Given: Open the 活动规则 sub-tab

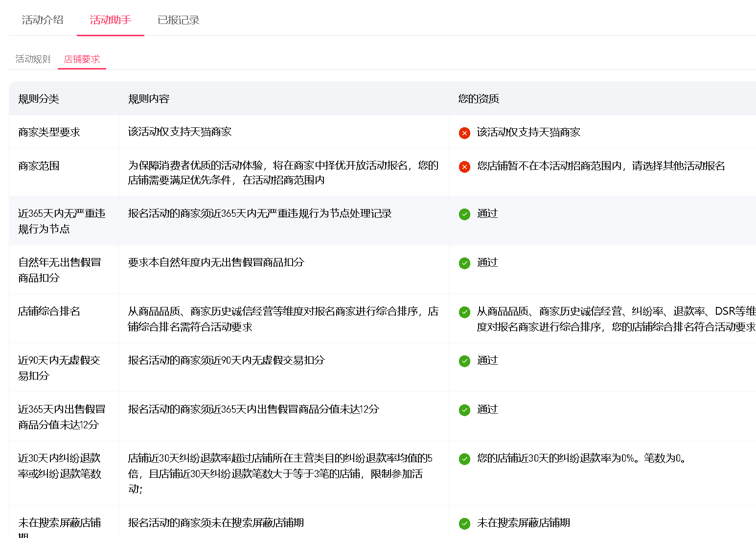Looking at the screenshot, I should tap(33, 59).
